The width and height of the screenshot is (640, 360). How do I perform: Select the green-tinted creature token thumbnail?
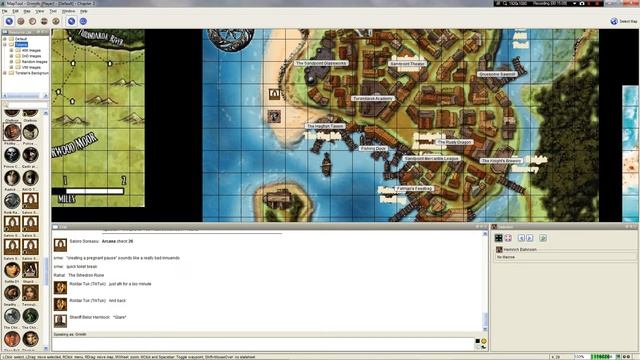pyautogui.click(x=30, y=316)
